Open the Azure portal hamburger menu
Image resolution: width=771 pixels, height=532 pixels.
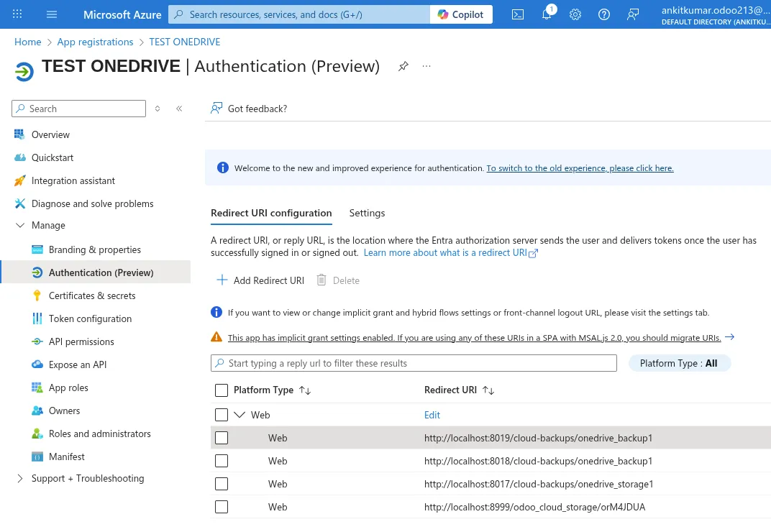click(52, 14)
